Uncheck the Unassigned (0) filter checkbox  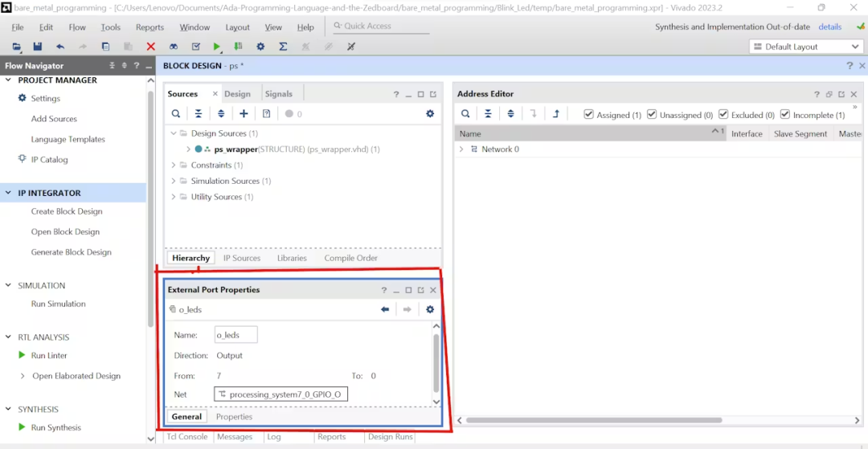click(x=652, y=115)
